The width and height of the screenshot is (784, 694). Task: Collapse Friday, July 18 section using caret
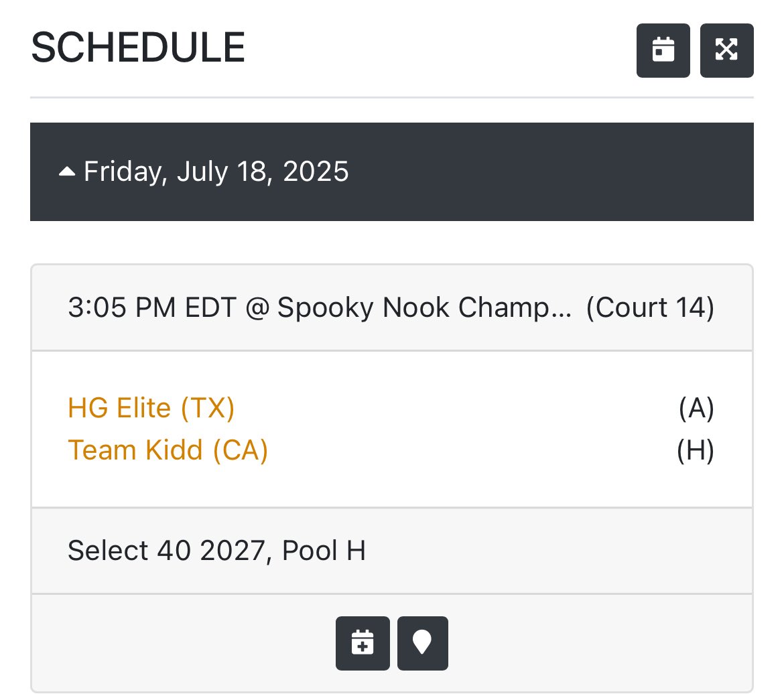coord(67,172)
